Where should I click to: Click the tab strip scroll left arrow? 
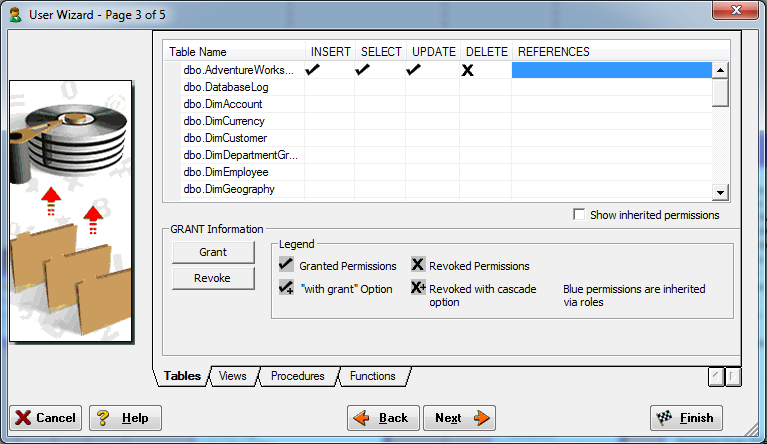point(716,377)
